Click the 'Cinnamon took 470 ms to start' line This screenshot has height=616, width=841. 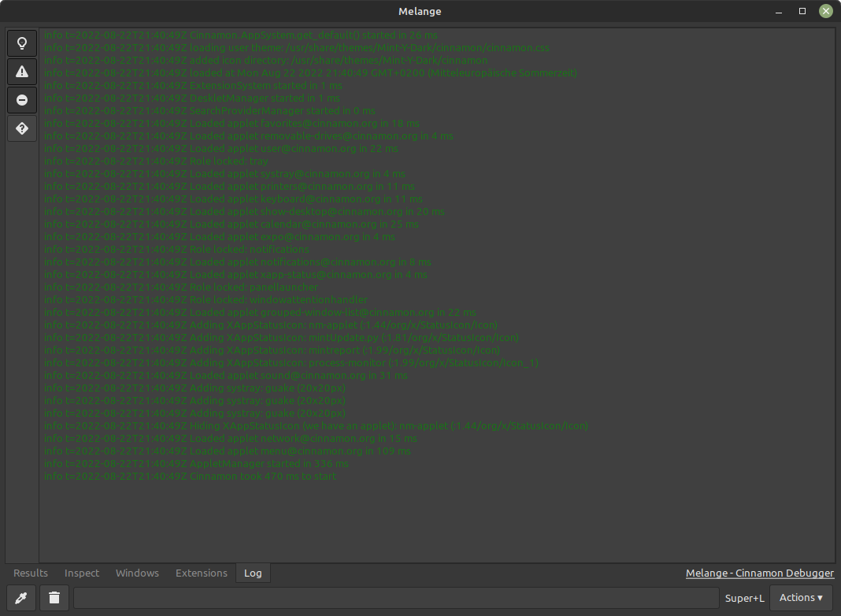point(191,477)
